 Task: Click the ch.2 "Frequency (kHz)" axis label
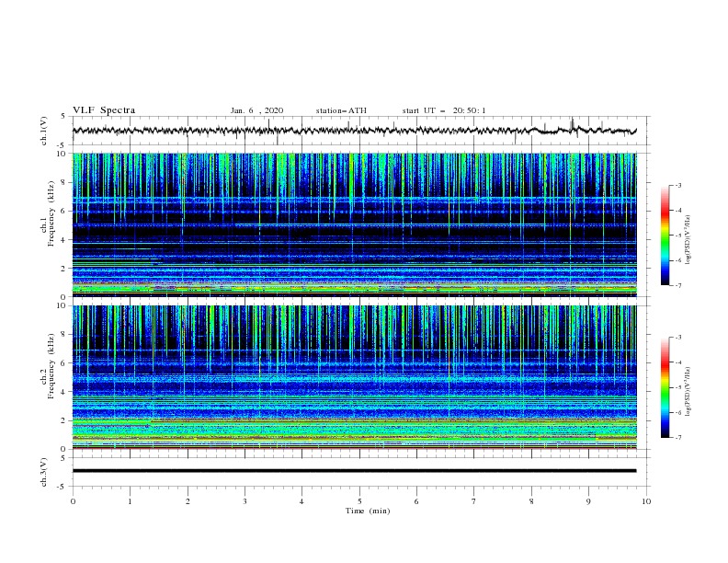tap(51, 366)
